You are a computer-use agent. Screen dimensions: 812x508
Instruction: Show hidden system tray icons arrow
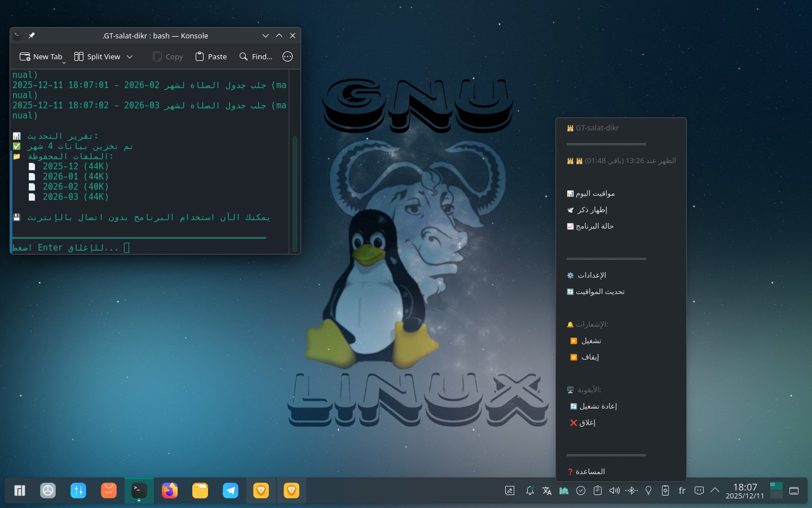(x=715, y=490)
